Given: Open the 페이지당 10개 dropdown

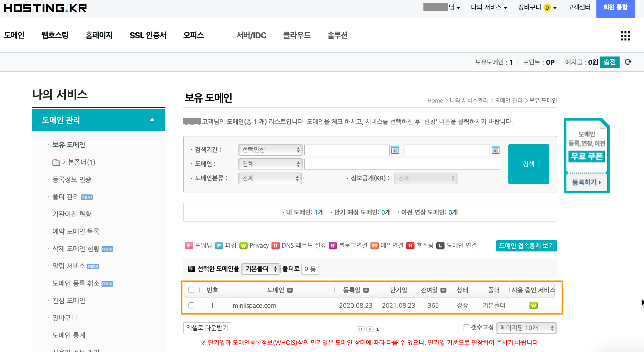Looking at the screenshot, I should coord(526,328).
